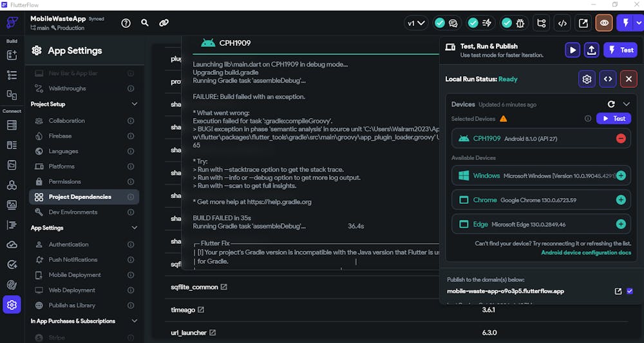Screen dimensions: 644x343
Task: Add Windows device with plus button
Action: coord(621,175)
